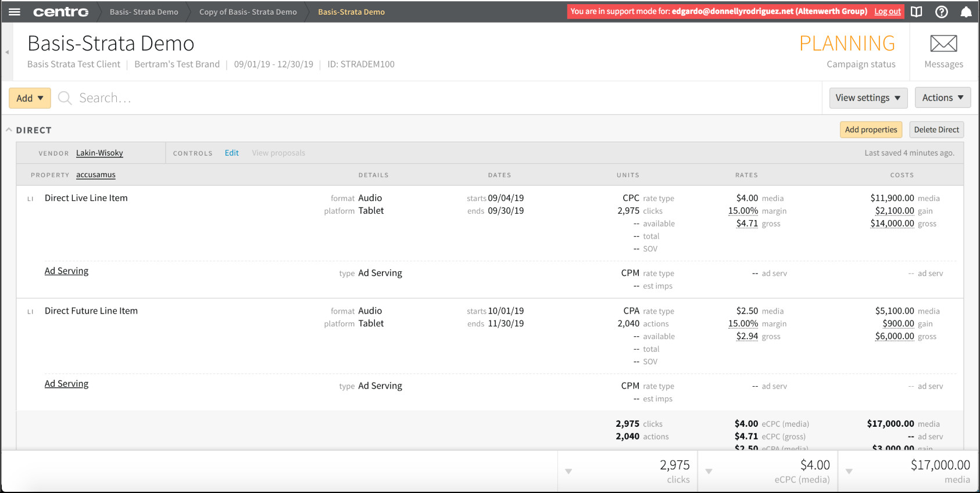The height and width of the screenshot is (493, 980).
Task: Go to Basis- Strata Demo breadcrumb
Action: 144,12
